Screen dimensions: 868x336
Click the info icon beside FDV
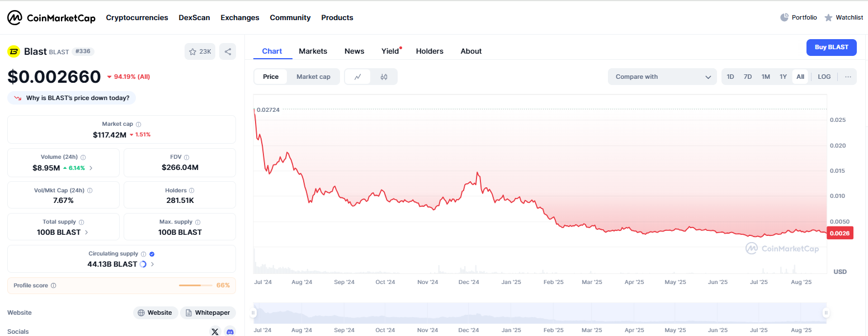tap(187, 158)
